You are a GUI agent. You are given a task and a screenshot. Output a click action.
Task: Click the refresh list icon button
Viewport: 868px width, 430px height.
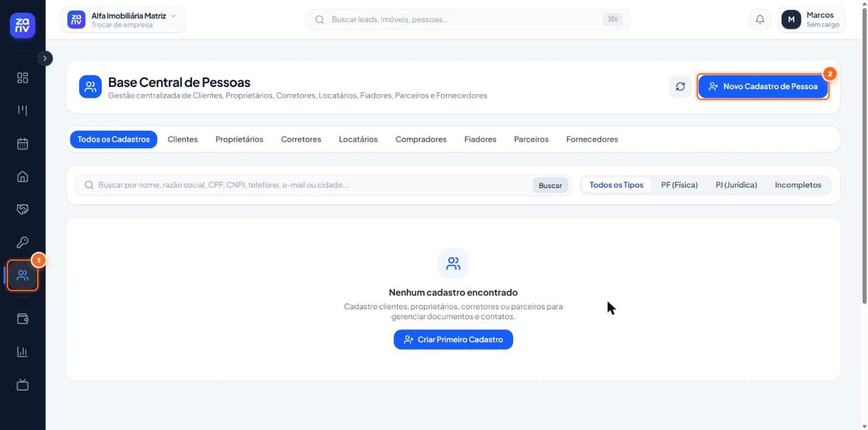pyautogui.click(x=680, y=86)
